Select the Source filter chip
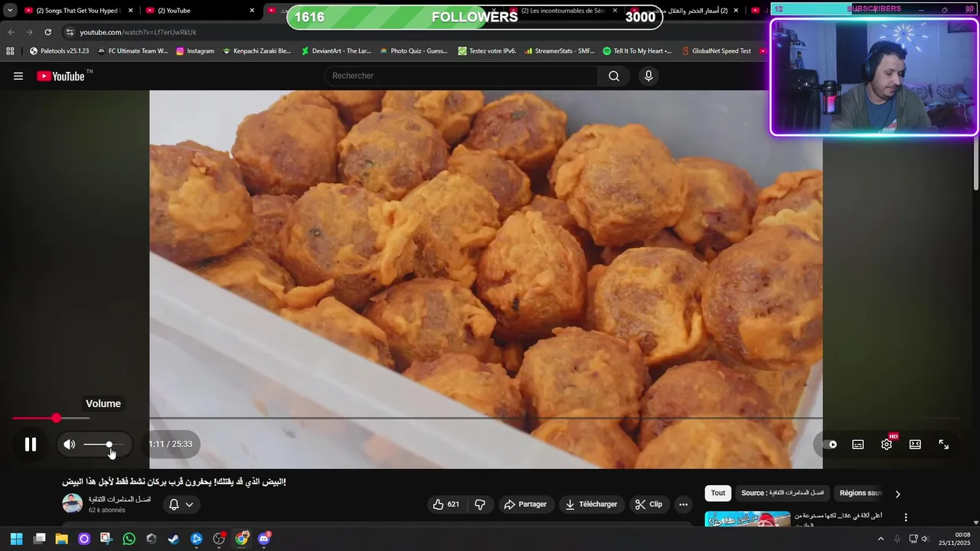 (x=782, y=494)
